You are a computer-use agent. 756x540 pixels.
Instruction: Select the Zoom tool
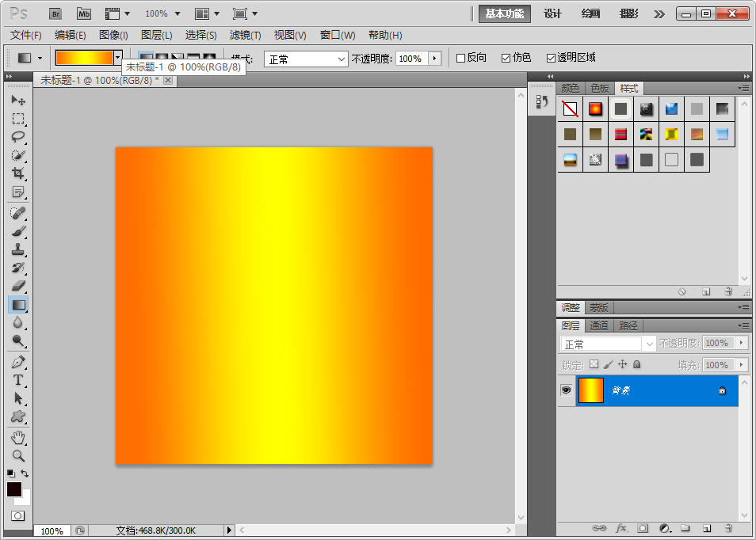[x=18, y=456]
